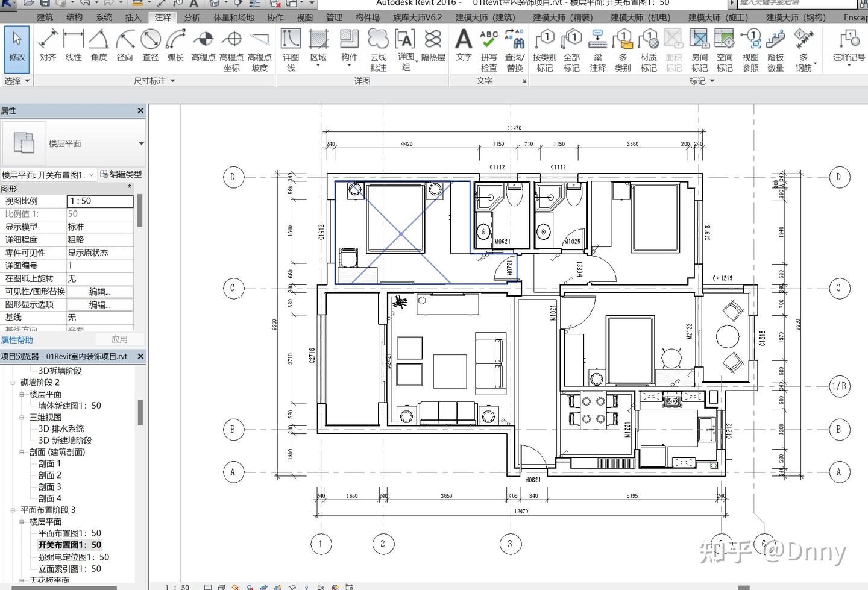Open the 建筑 ribbon tab

click(x=45, y=17)
